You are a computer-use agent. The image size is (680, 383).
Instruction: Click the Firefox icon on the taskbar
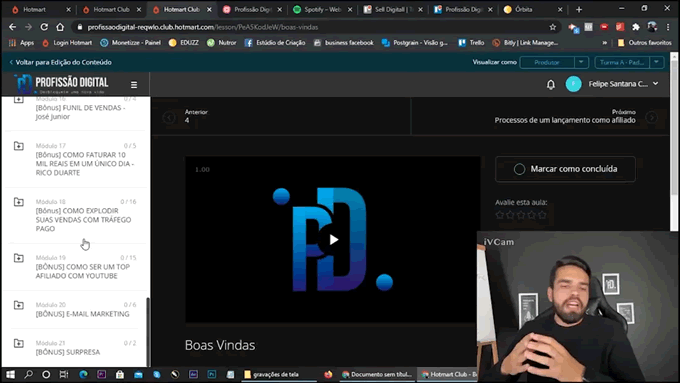pyautogui.click(x=328, y=374)
